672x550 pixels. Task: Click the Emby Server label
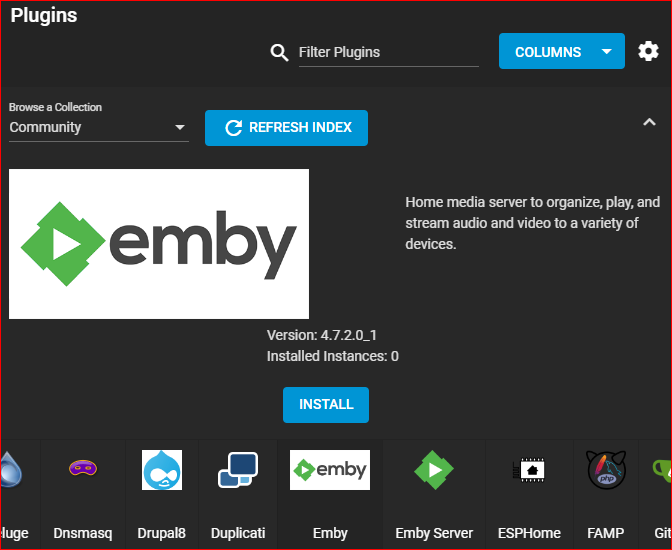pos(434,533)
